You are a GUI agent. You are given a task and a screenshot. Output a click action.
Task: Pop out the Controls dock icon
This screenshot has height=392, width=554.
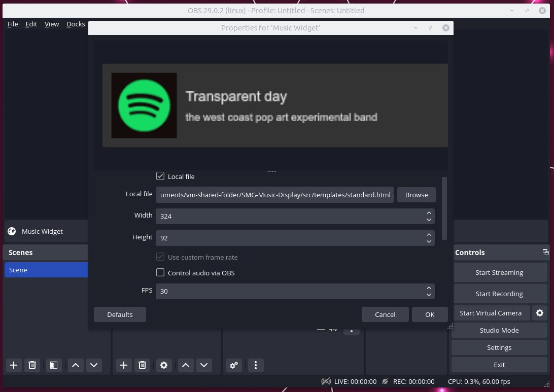(x=545, y=252)
